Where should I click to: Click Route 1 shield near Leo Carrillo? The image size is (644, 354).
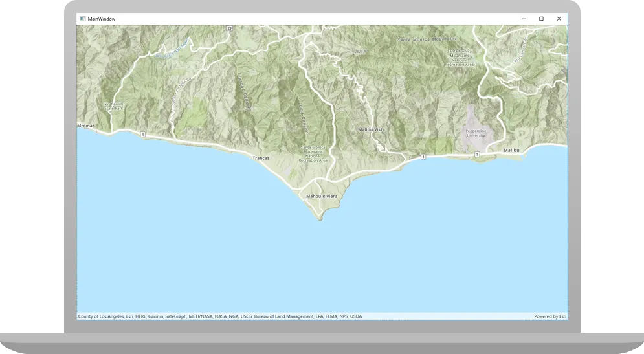click(142, 135)
